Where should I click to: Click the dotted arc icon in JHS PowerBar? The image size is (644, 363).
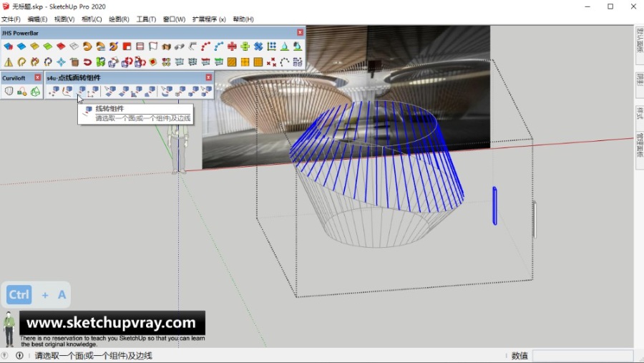(284, 62)
